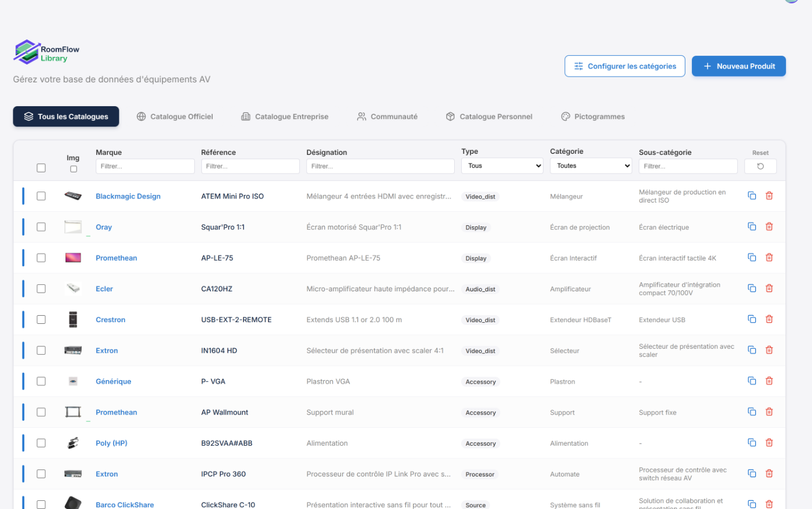Open the Crestron product image thumbnail
Viewport: 812px width, 509px height.
pos(73,319)
